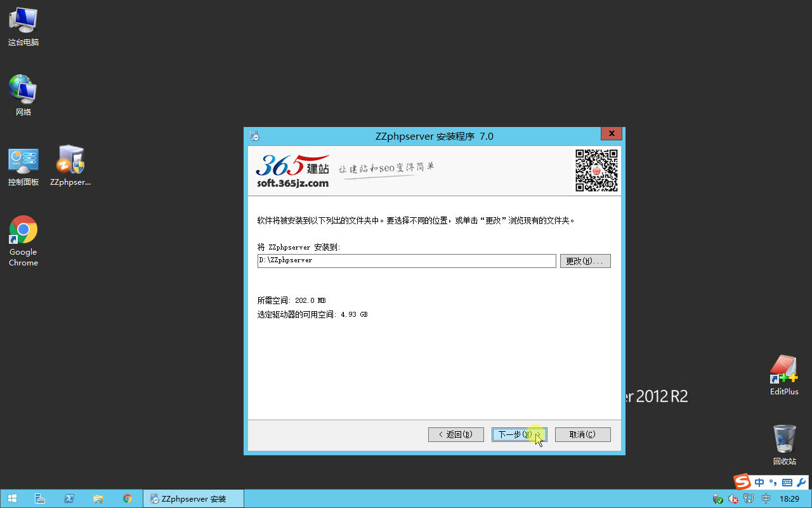Viewport: 812px width, 508px height.
Task: Click the D:\ZZphpserver install path field
Action: click(407, 261)
